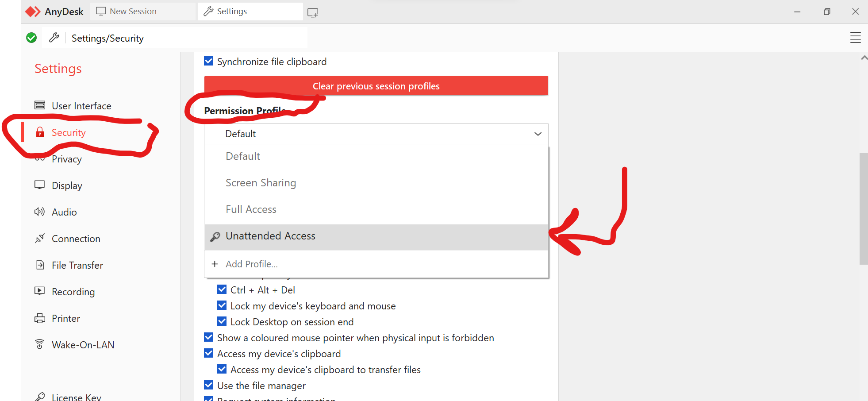Select the Unattended Access profile
This screenshot has width=868, height=401.
[376, 237]
